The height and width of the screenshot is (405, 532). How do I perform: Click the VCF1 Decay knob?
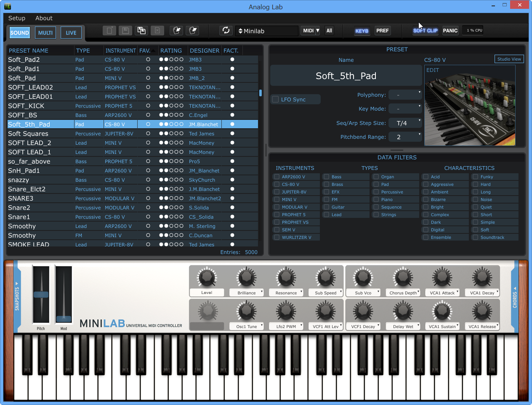pos(363,311)
